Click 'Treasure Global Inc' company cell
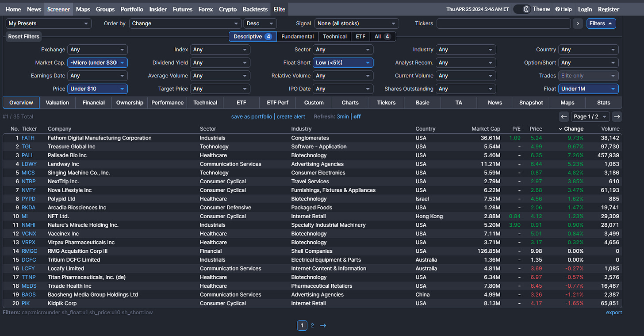The width and height of the screenshot is (644, 336). [x=72, y=147]
